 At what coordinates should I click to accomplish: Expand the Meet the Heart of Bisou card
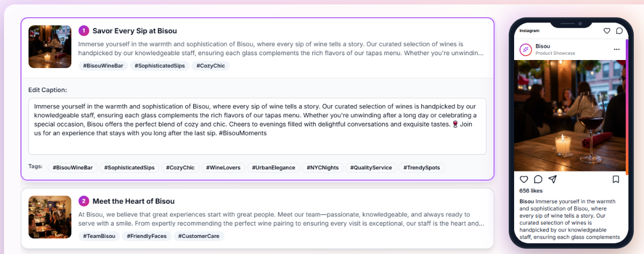tap(133, 201)
